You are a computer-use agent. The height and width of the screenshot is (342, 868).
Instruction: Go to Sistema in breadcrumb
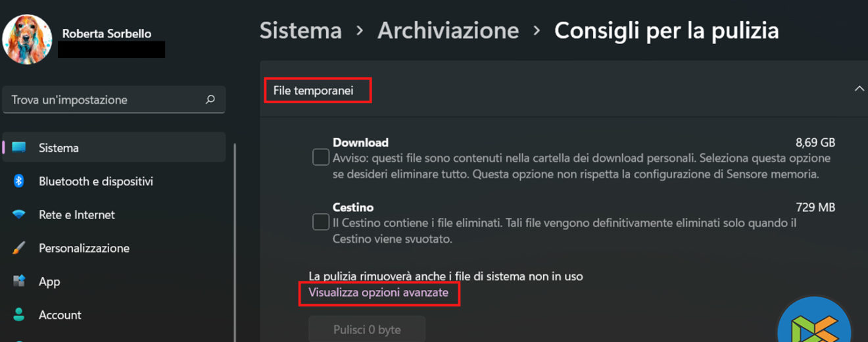pyautogui.click(x=301, y=30)
